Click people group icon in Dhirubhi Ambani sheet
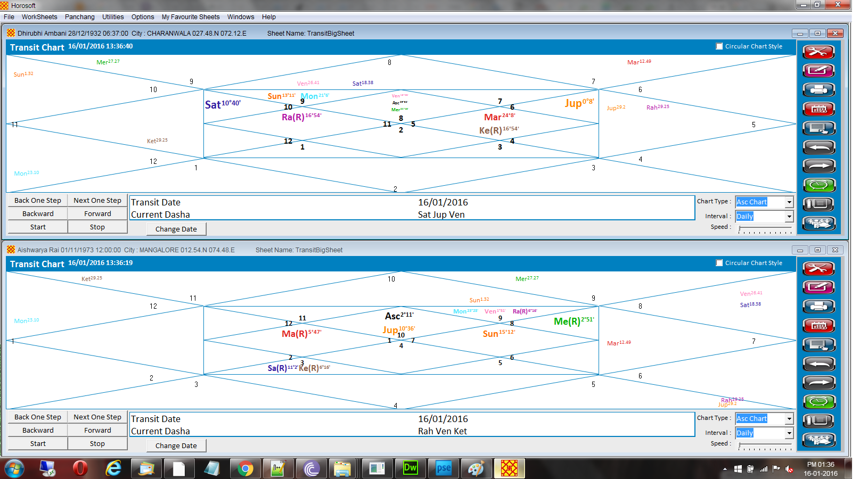 coord(818,224)
